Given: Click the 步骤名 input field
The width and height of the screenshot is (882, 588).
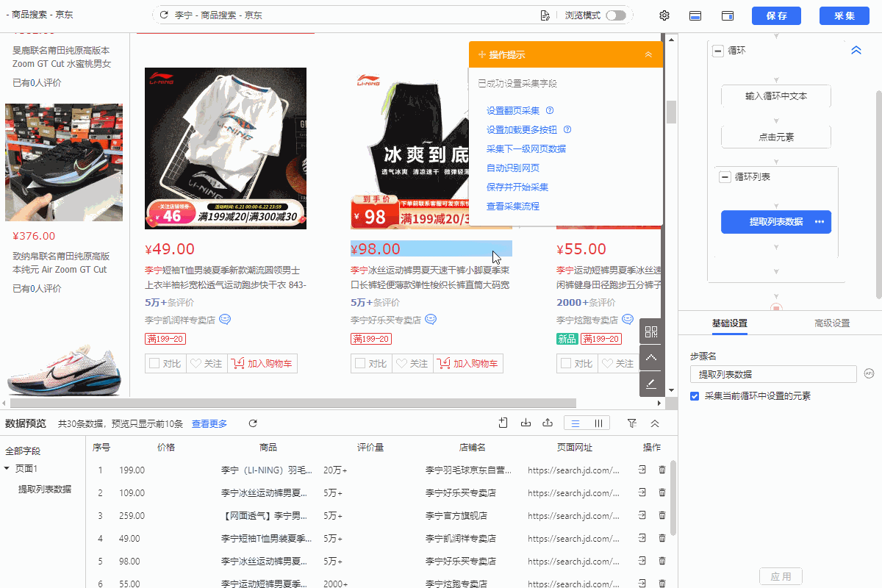Looking at the screenshot, I should (773, 374).
